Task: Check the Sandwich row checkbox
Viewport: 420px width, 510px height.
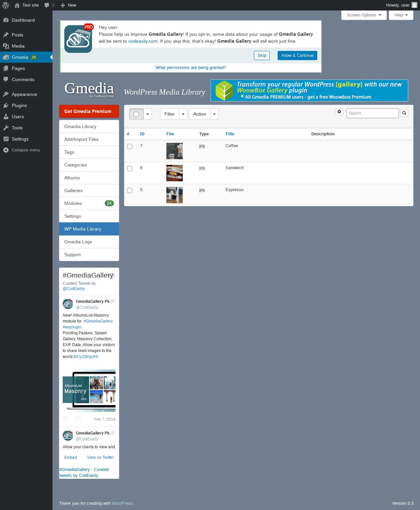Action: [130, 168]
